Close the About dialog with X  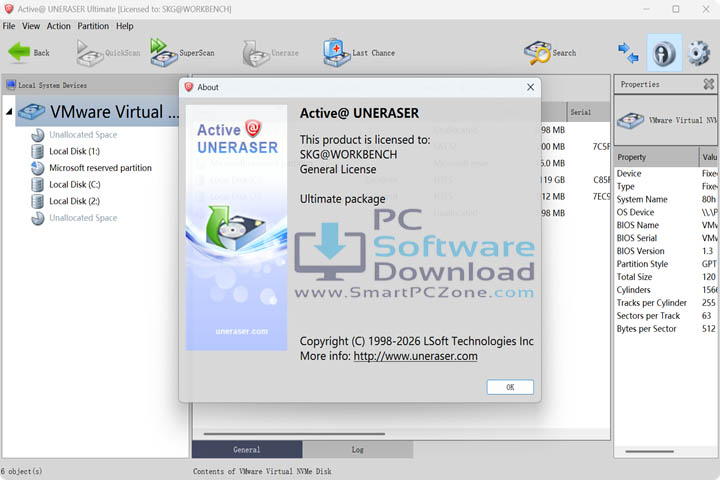pos(530,87)
